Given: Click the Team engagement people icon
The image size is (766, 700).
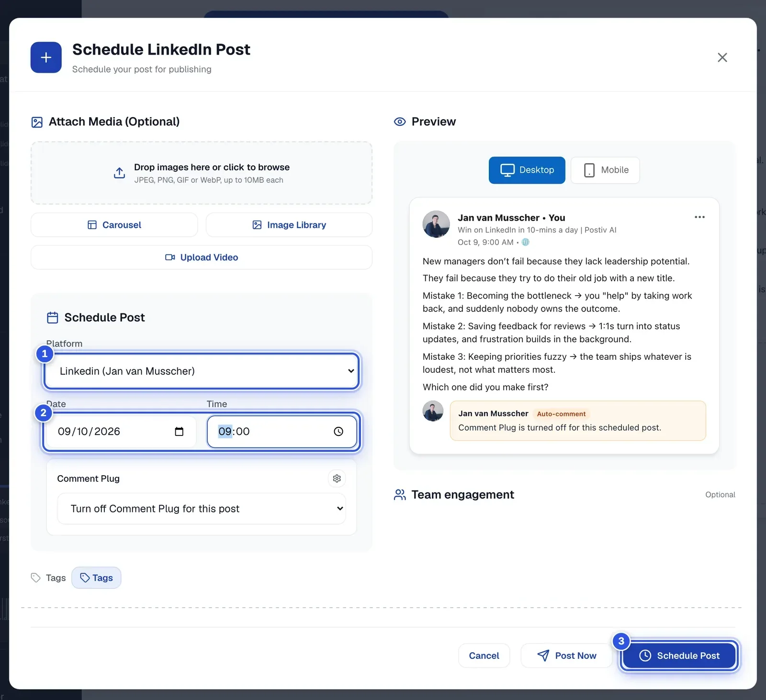Looking at the screenshot, I should (x=400, y=495).
